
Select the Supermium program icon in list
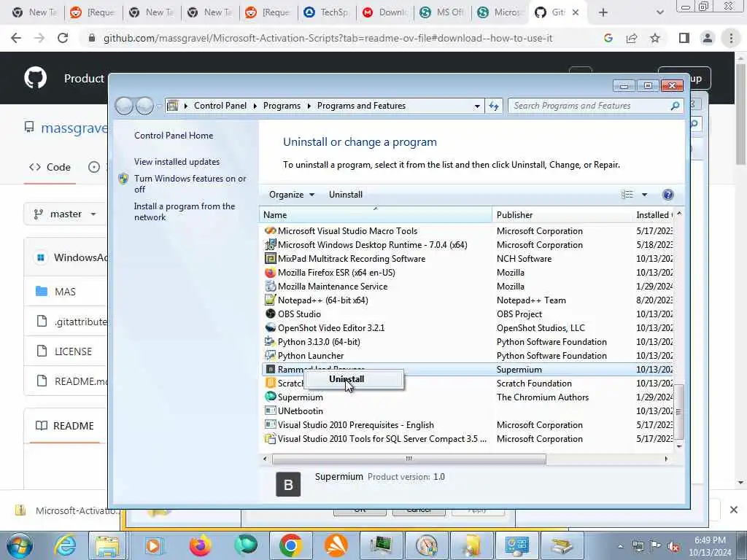coord(270,397)
